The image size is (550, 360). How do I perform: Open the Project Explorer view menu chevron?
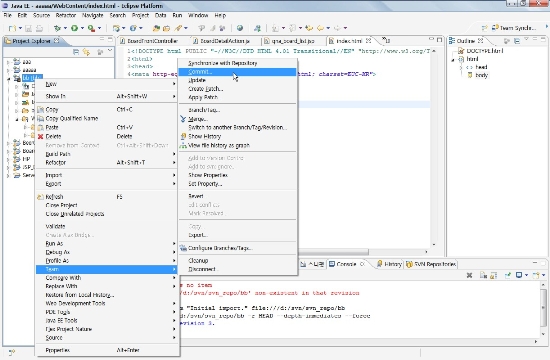[x=110, y=51]
